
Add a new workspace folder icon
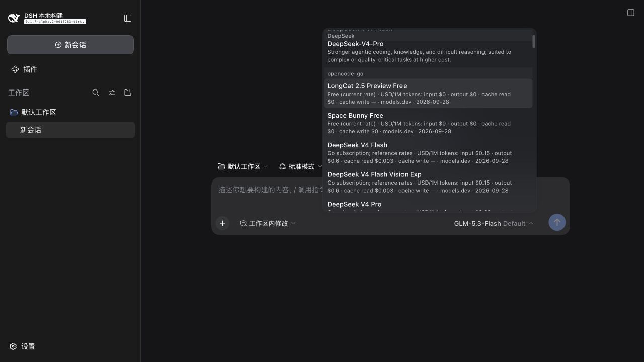(128, 93)
